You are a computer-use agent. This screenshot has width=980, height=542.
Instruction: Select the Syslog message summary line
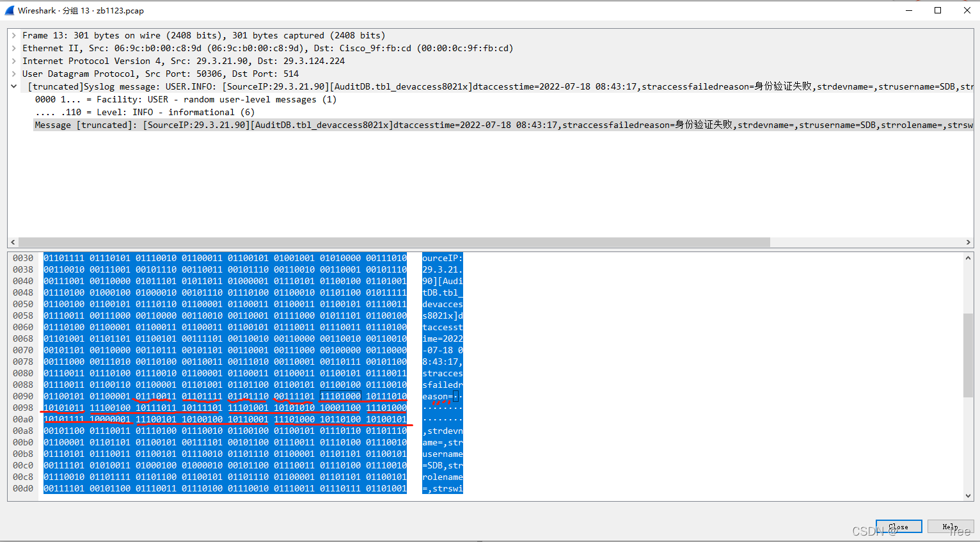click(x=500, y=87)
